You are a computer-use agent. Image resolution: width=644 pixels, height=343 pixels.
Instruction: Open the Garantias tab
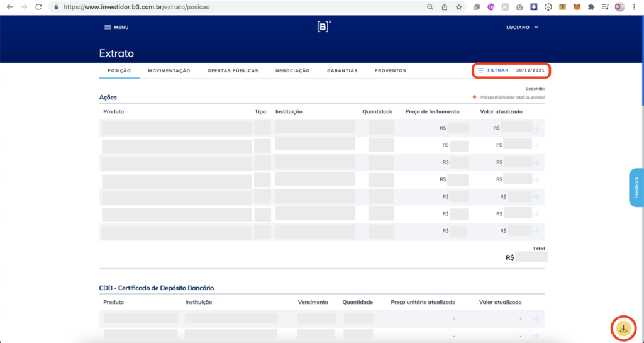[x=342, y=70]
